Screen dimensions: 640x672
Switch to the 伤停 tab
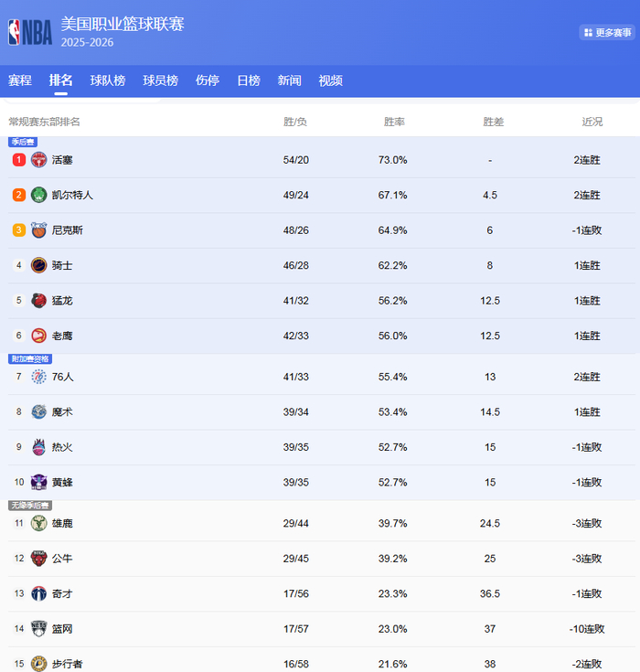point(208,80)
